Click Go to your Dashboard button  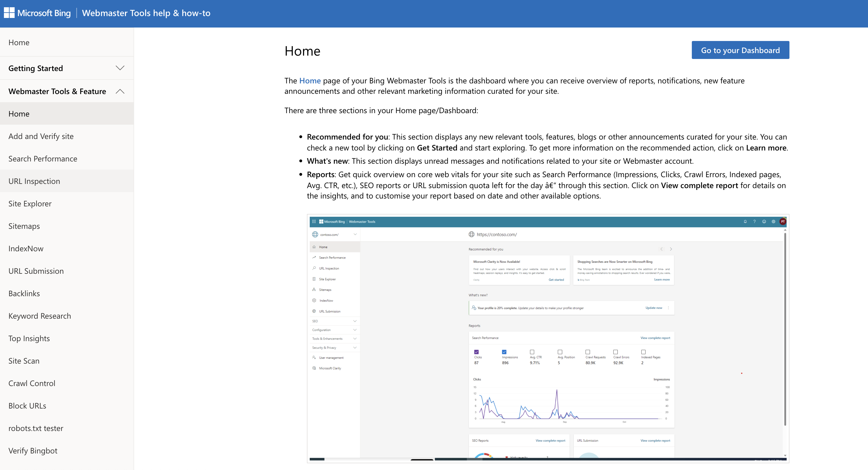coord(740,50)
